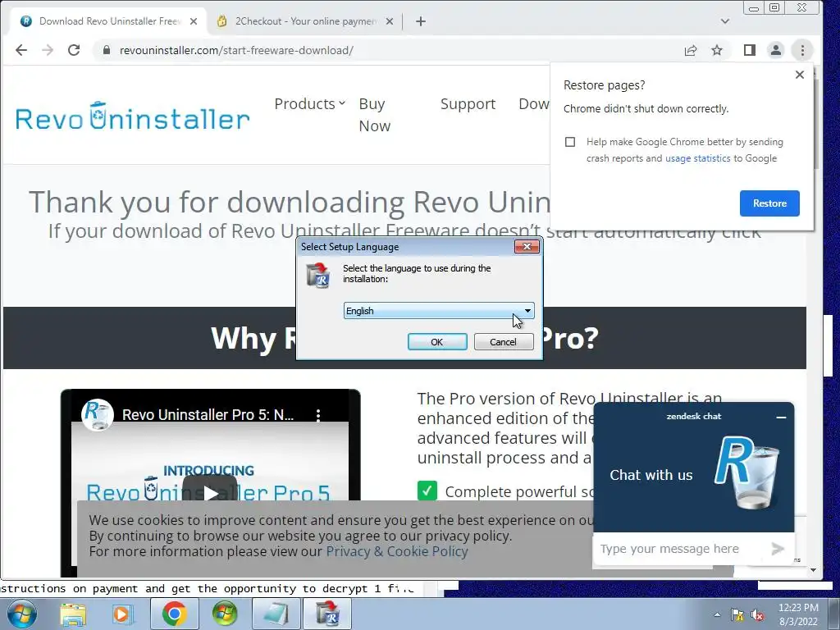Click the browser forward arrow

pyautogui.click(x=48, y=50)
